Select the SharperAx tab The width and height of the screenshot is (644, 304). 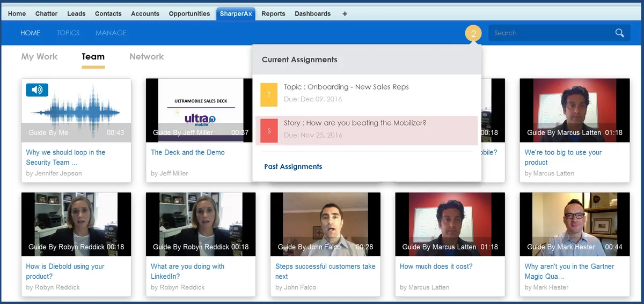point(236,14)
